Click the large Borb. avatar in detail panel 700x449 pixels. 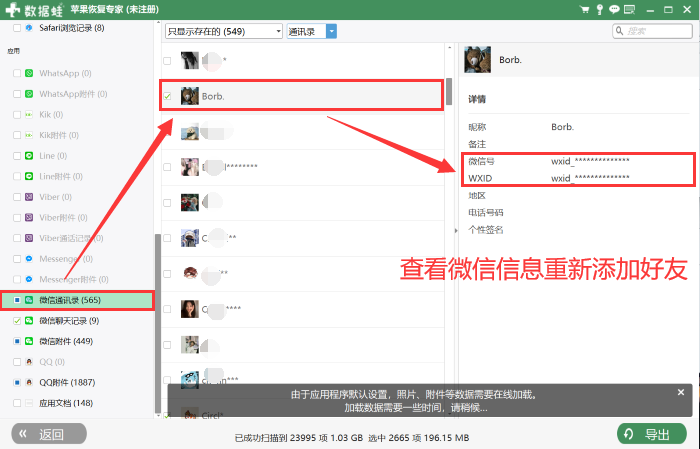tap(477, 59)
